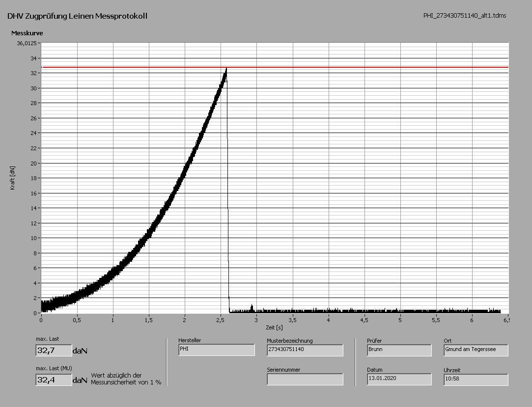Click the max. Last value field showing 32,7
The width and height of the screenshot is (532, 407).
point(54,350)
